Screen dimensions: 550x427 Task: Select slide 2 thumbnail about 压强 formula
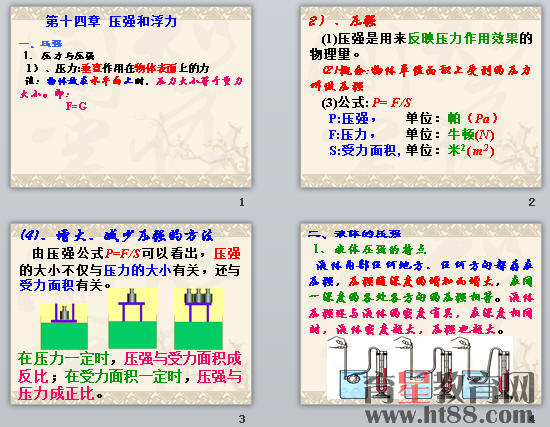421,97
